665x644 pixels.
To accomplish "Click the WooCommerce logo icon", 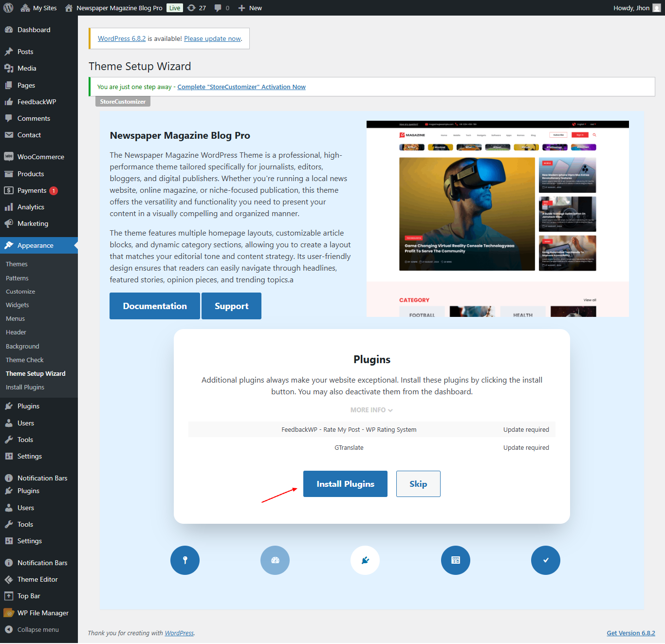I will 9,157.
